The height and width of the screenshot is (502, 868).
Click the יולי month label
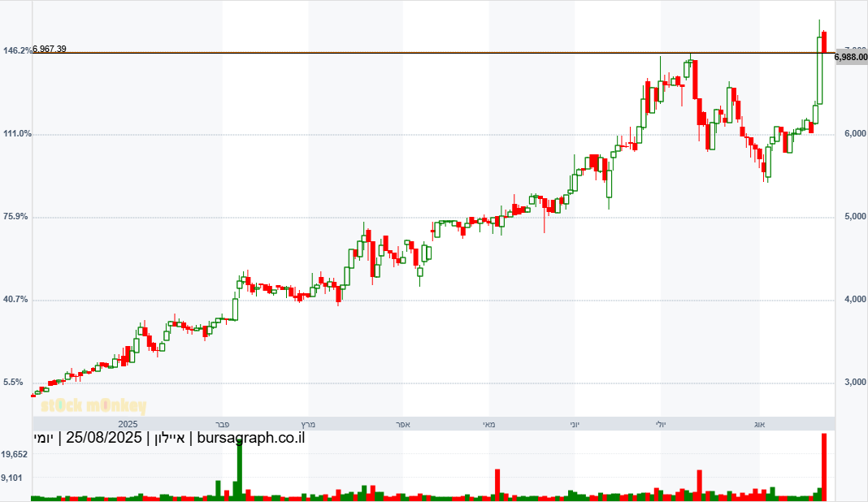[x=661, y=425]
